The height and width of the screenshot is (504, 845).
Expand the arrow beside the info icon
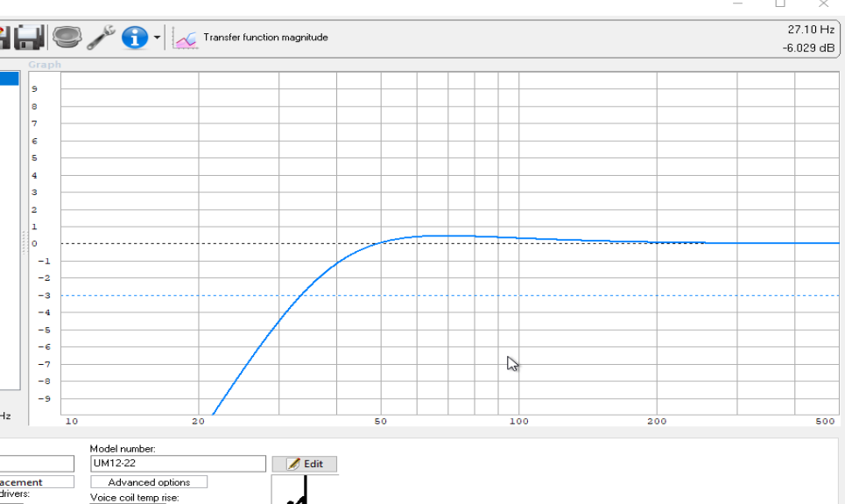click(157, 38)
